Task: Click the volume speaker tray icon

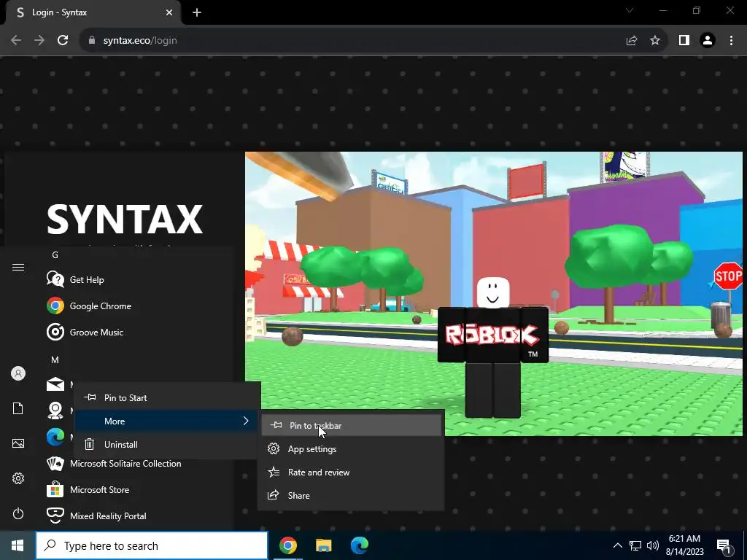Action: (x=653, y=545)
